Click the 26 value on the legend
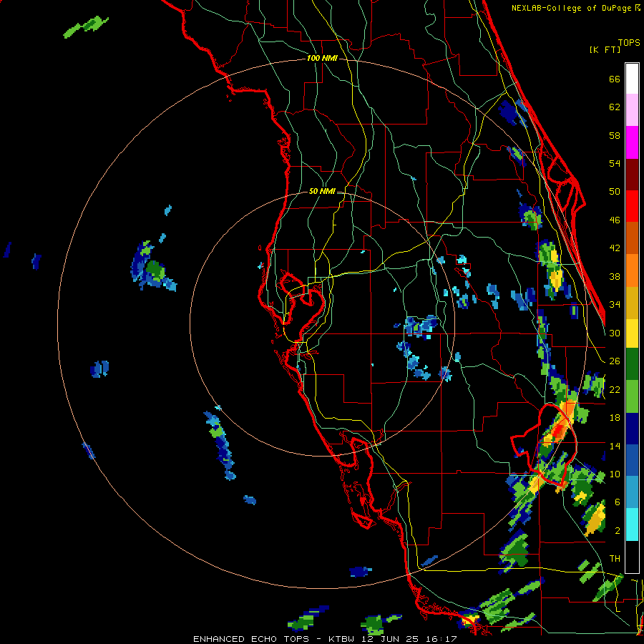644x644 pixels. 615,361
